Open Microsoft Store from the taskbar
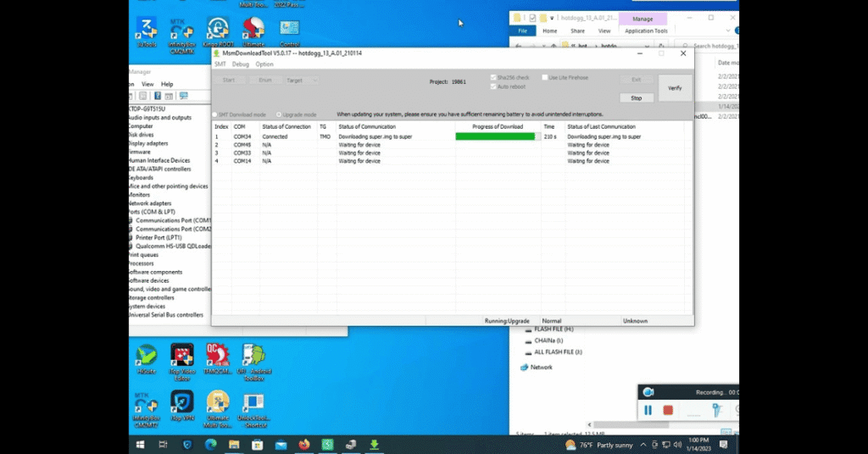The height and width of the screenshot is (454, 868). (258, 445)
